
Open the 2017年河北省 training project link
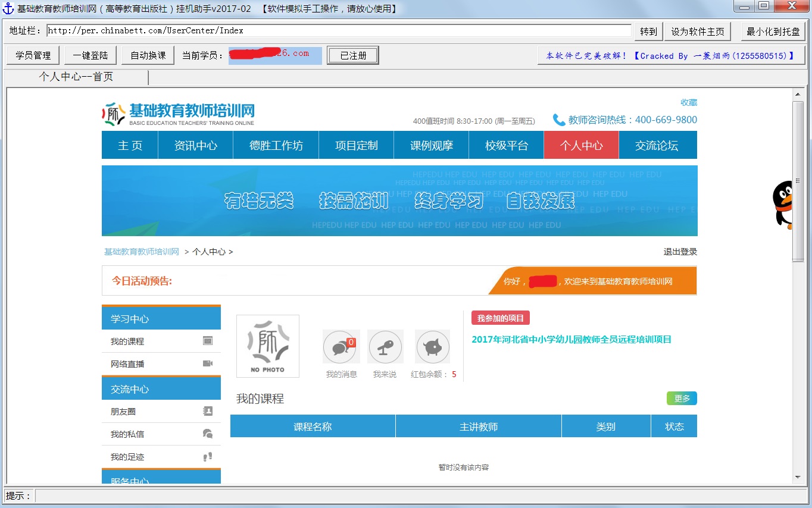click(571, 340)
